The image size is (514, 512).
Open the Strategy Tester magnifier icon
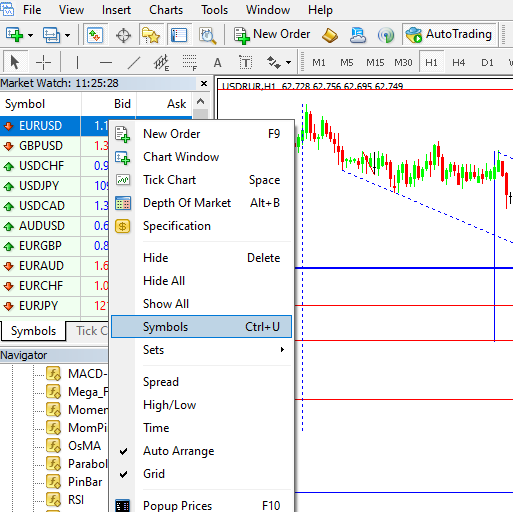pos(207,35)
